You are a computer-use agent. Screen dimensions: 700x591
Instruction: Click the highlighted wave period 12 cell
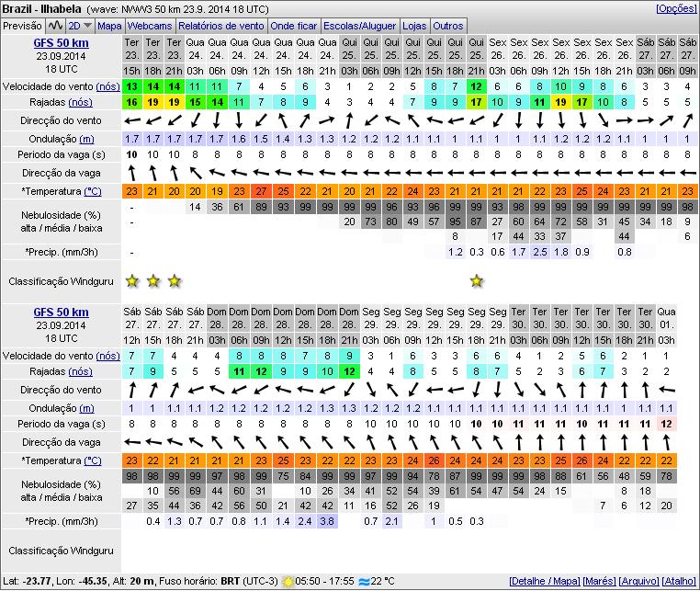pyautogui.click(x=666, y=424)
